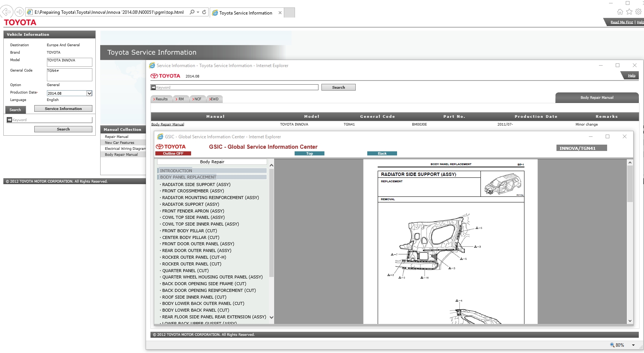Open browser Tools gear icon
Viewport: 644px width, 353px height.
638,12
